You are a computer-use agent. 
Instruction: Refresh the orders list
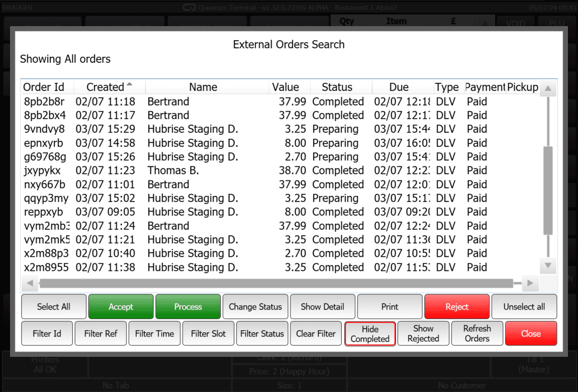(477, 333)
